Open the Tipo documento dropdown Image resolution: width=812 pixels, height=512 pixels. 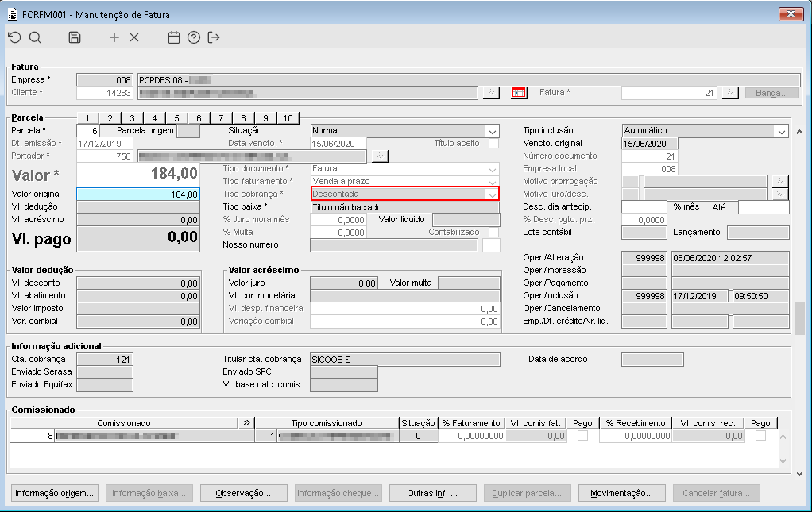(492, 169)
